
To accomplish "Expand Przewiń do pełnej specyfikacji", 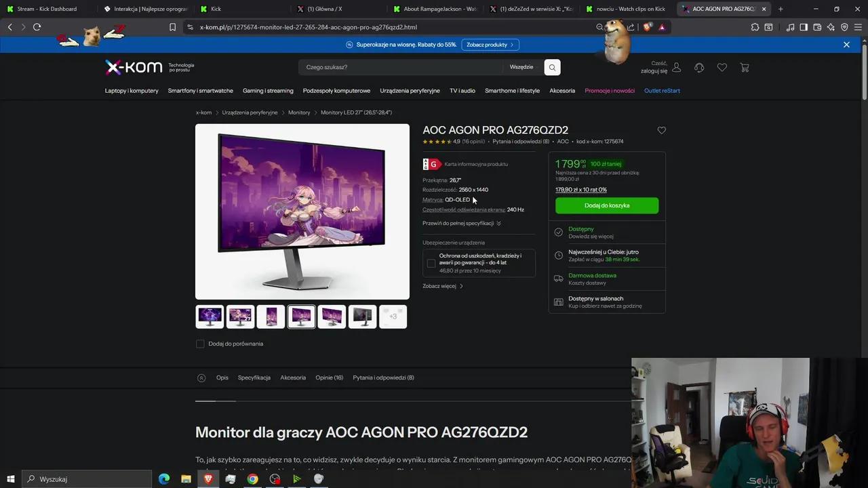I will [x=462, y=223].
